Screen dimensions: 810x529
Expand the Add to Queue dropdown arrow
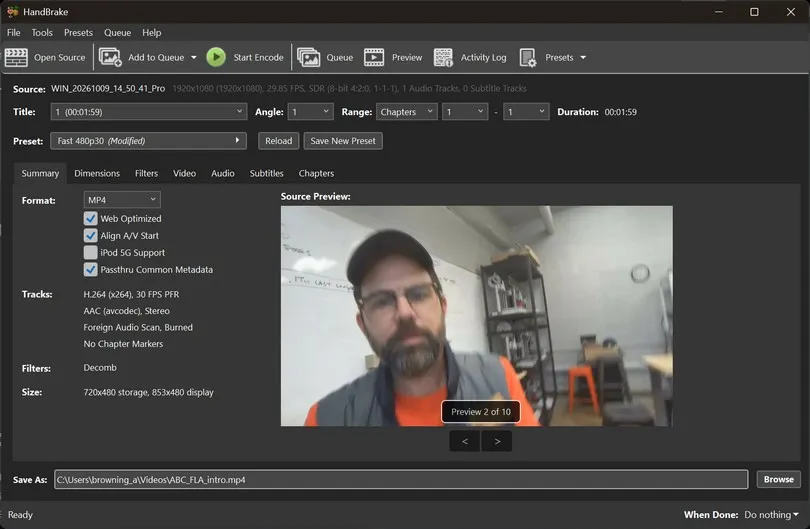[194, 57]
